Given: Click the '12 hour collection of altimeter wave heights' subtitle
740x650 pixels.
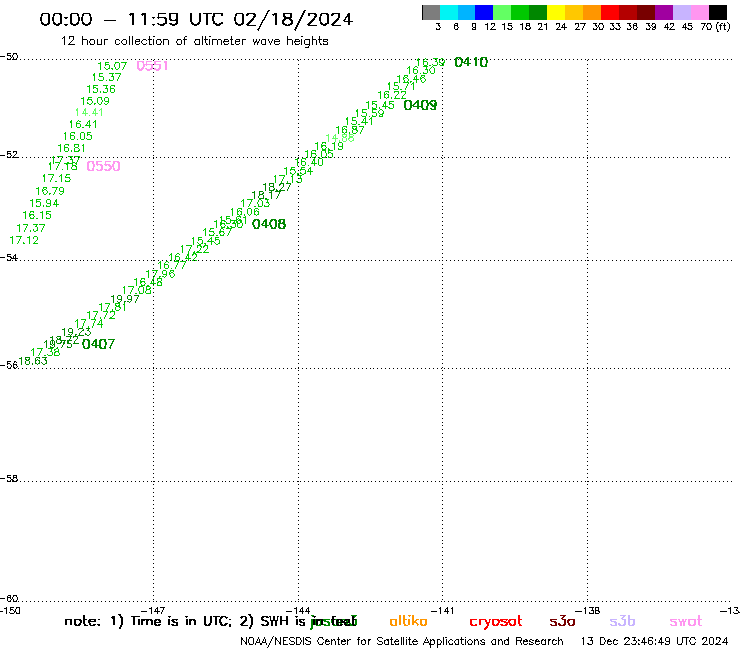Looking at the screenshot, I should coord(194,41).
